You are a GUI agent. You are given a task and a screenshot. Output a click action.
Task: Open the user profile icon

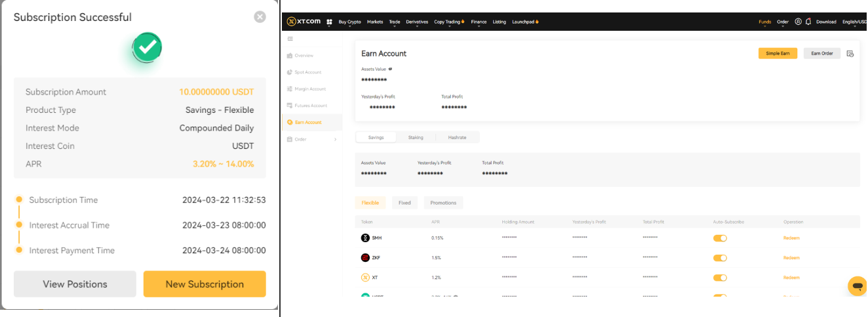click(798, 22)
